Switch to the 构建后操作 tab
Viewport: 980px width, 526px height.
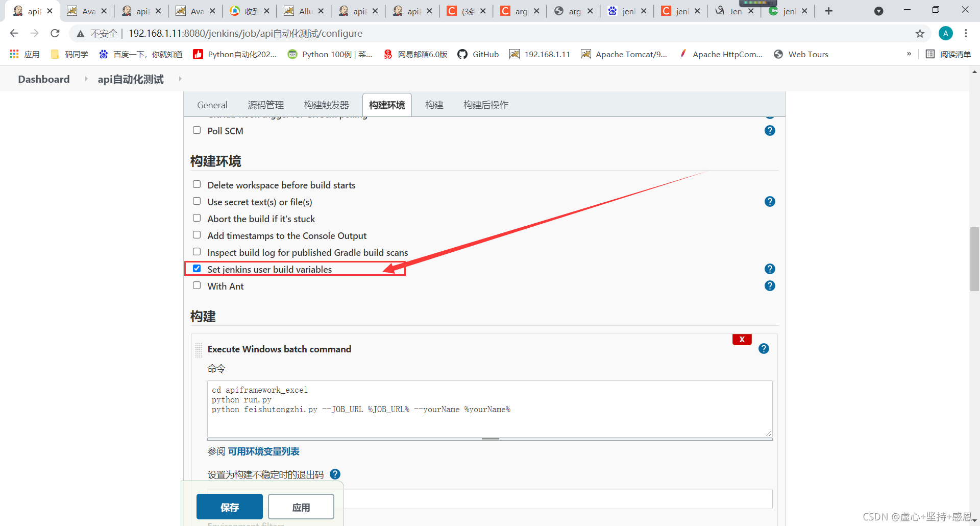[486, 105]
